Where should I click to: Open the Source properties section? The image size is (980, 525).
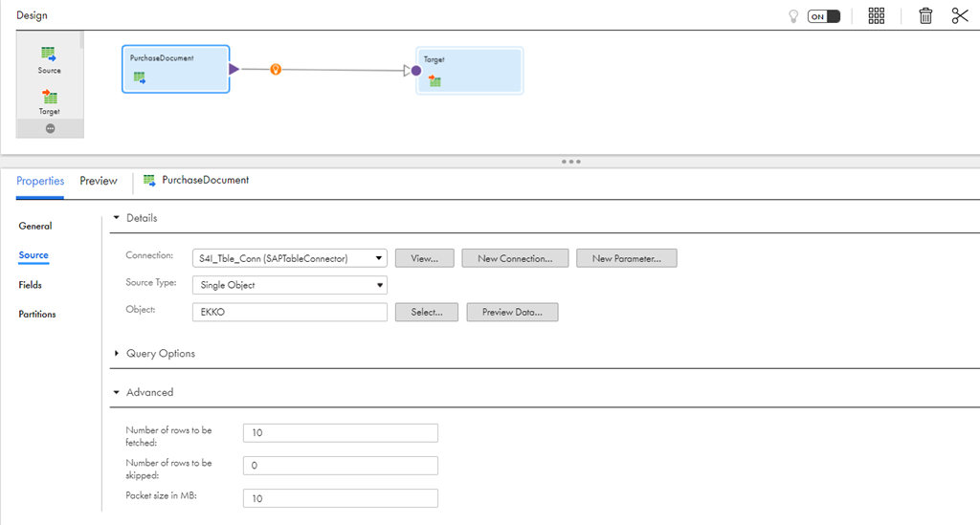(x=33, y=255)
